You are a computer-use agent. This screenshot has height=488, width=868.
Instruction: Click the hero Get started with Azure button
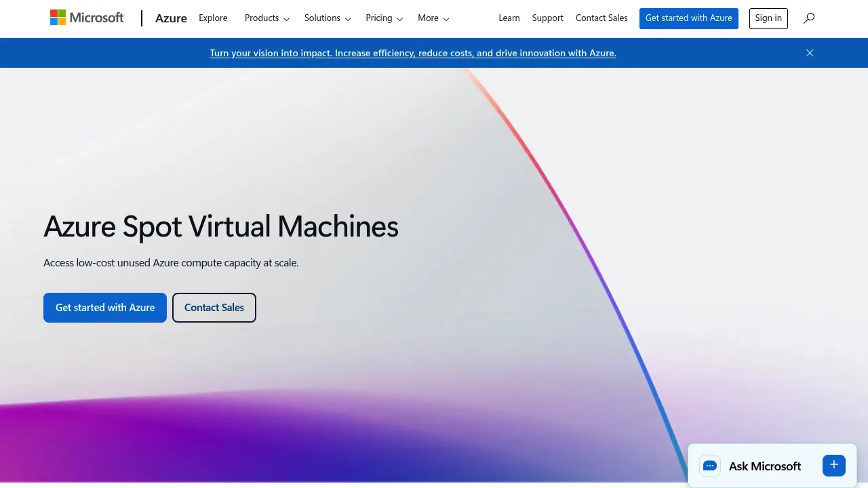click(x=105, y=308)
